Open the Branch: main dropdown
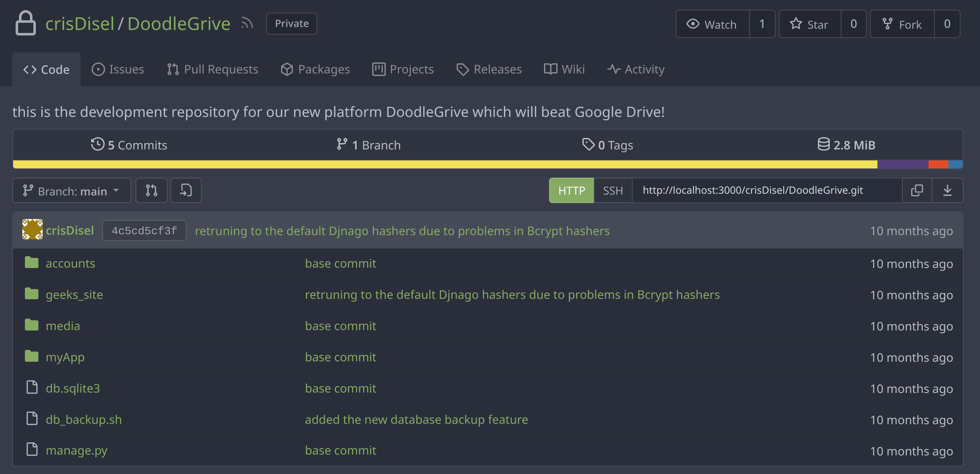 pyautogui.click(x=72, y=190)
